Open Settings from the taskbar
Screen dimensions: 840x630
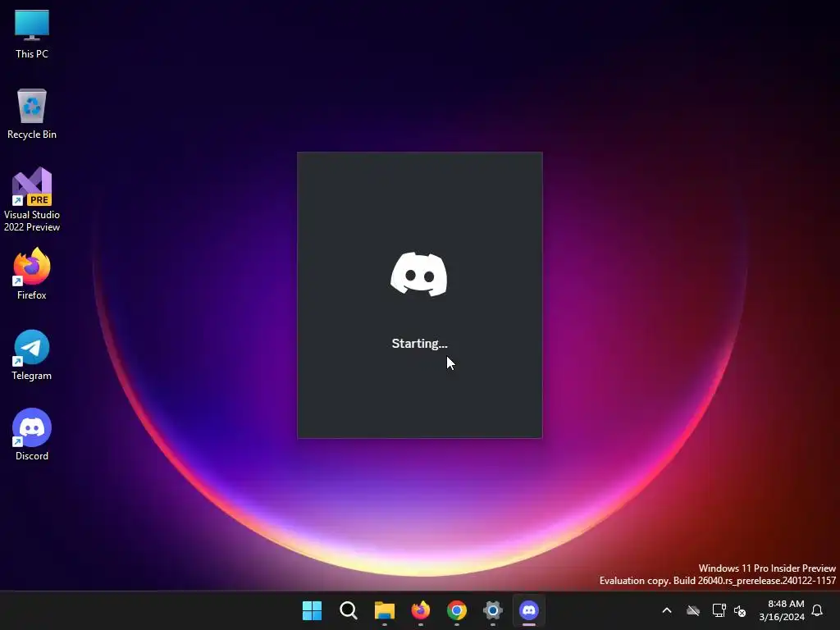pos(493,610)
